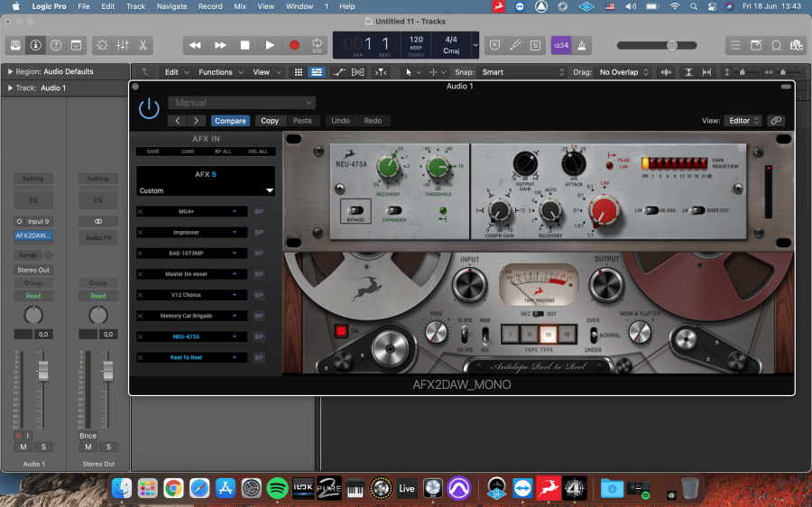Bypass the Impresser effect with BP
The width and height of the screenshot is (812, 507).
259,233
